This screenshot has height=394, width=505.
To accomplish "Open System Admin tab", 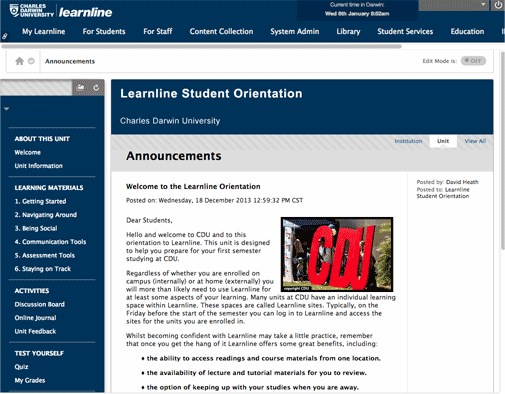I will (x=295, y=31).
